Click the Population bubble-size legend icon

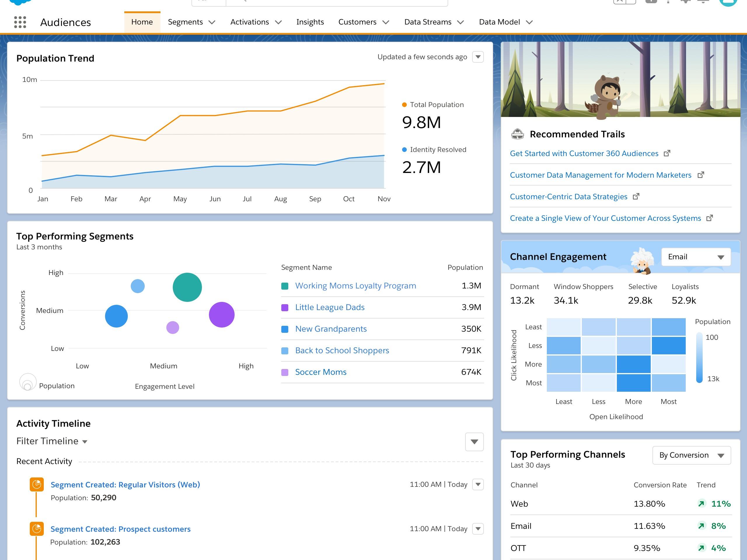point(28,382)
